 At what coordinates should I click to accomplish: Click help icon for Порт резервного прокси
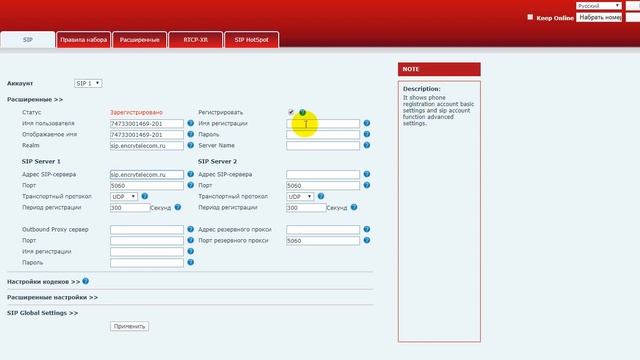(367, 240)
